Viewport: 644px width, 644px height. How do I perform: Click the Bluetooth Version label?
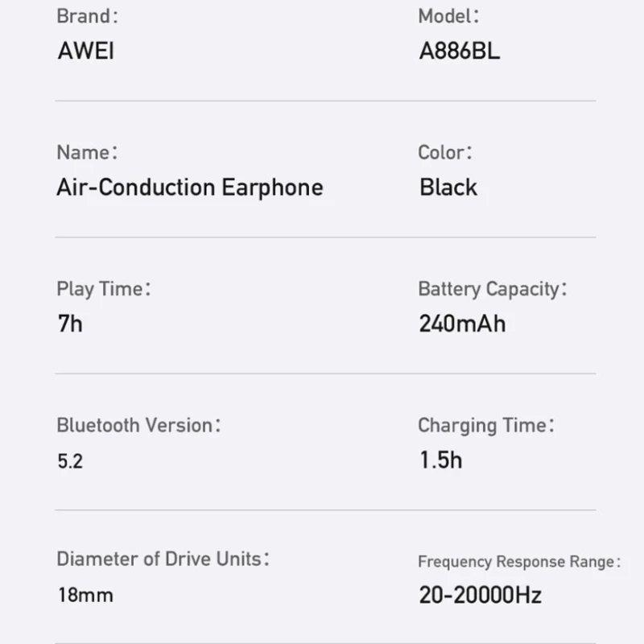138,426
